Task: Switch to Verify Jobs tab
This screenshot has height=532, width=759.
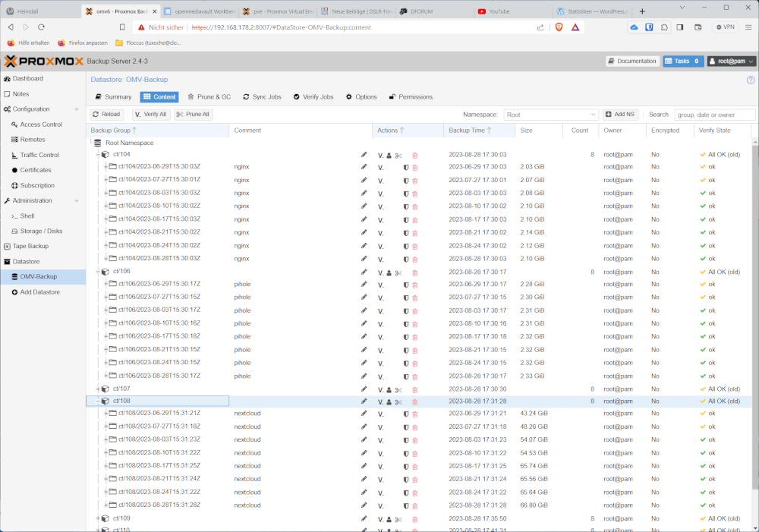Action: (313, 97)
